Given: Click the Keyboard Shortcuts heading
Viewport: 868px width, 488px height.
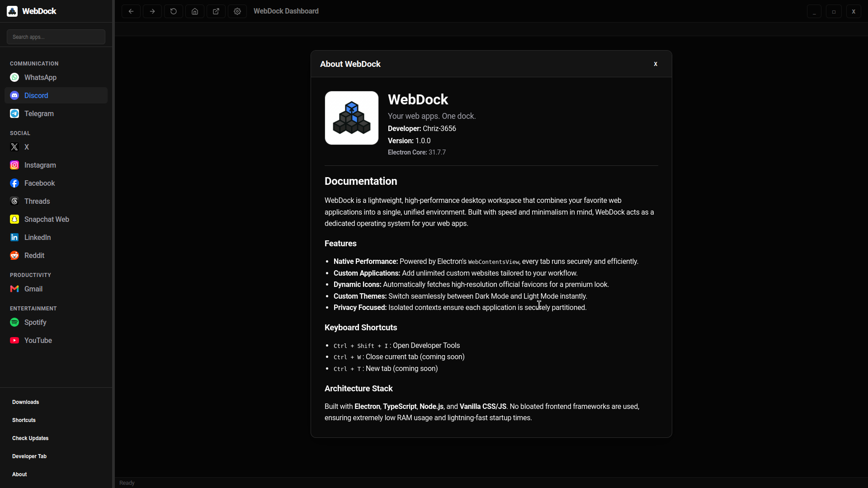Looking at the screenshot, I should coord(361,328).
